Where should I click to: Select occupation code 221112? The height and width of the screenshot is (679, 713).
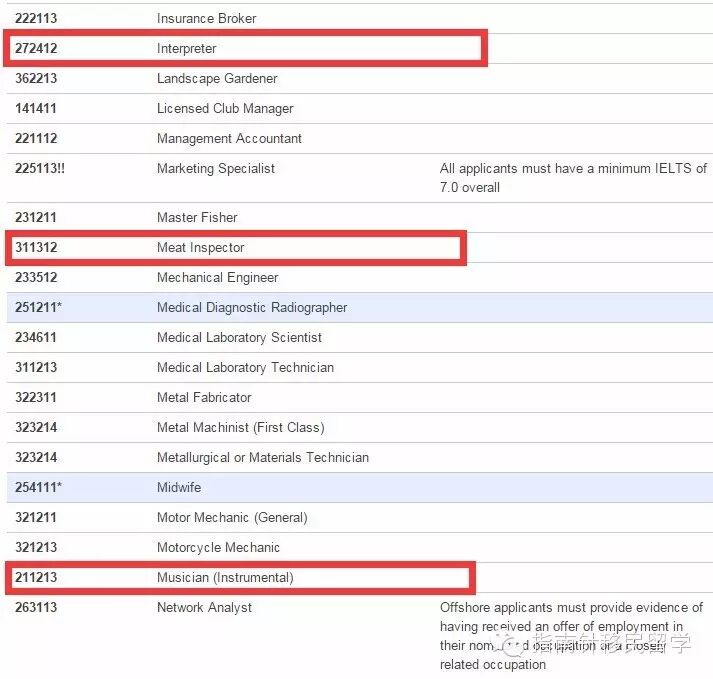tap(36, 138)
